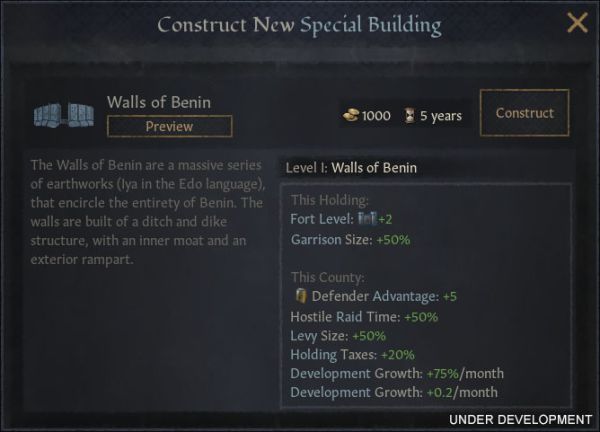This screenshot has height=432, width=600.
Task: Click the Development Growth +75%/month line
Action: (397, 373)
